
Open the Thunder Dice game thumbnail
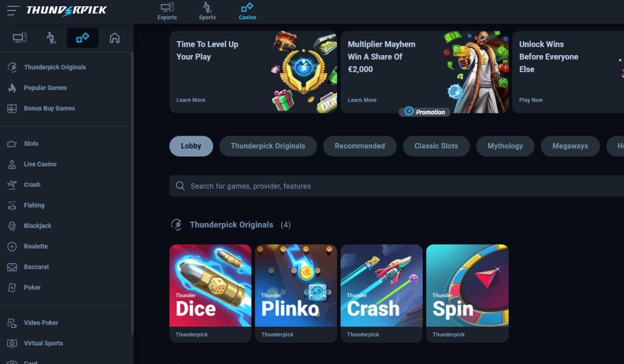point(210,293)
